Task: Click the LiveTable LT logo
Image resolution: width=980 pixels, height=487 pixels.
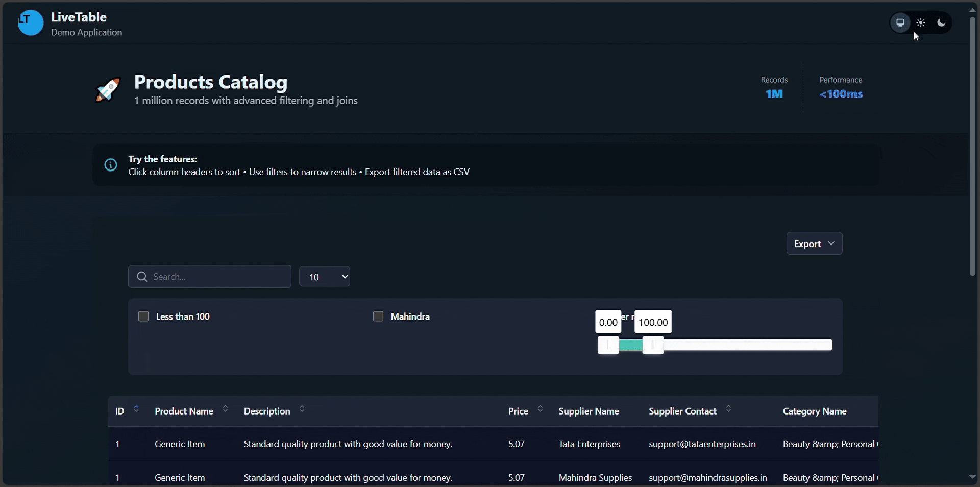Action: click(31, 22)
